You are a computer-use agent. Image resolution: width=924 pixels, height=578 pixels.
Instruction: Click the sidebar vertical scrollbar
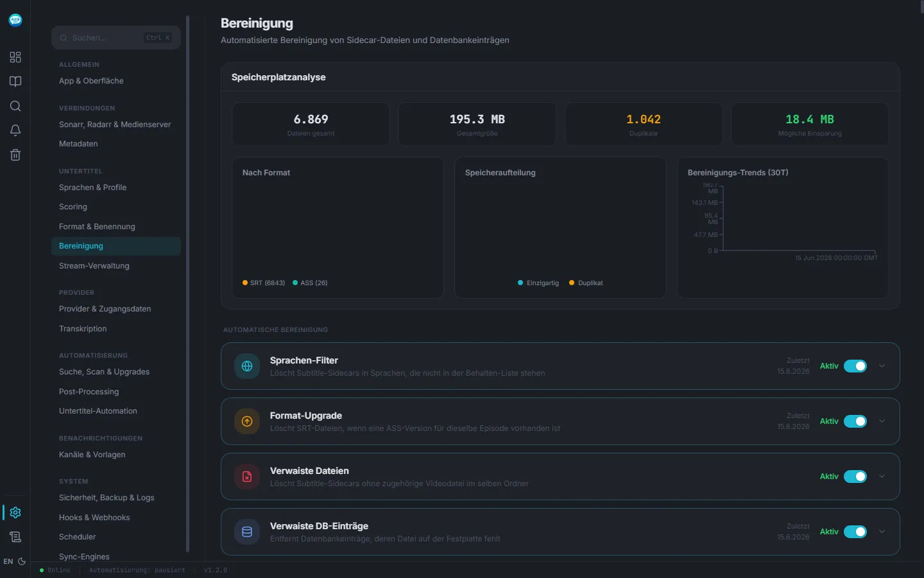click(187, 283)
